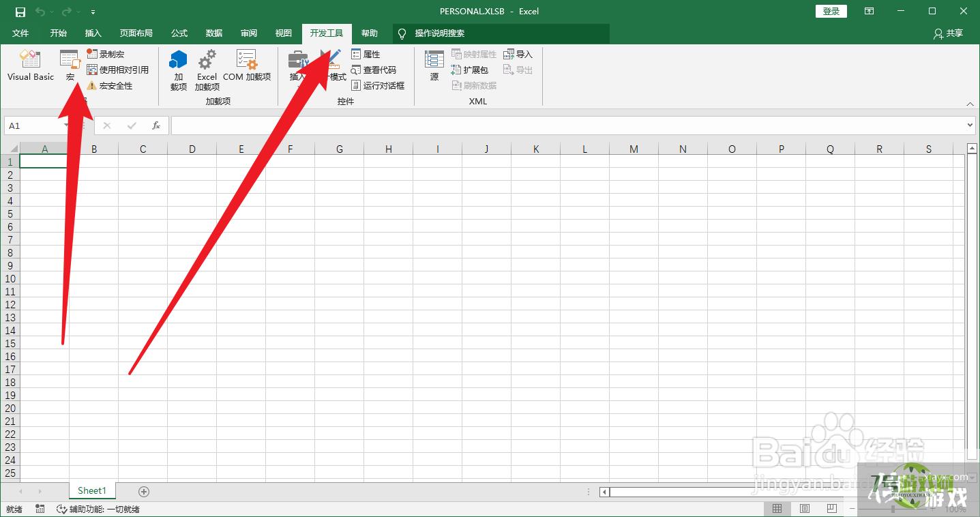Click the next sheet navigation arrow
The image size is (980, 517).
(40, 491)
